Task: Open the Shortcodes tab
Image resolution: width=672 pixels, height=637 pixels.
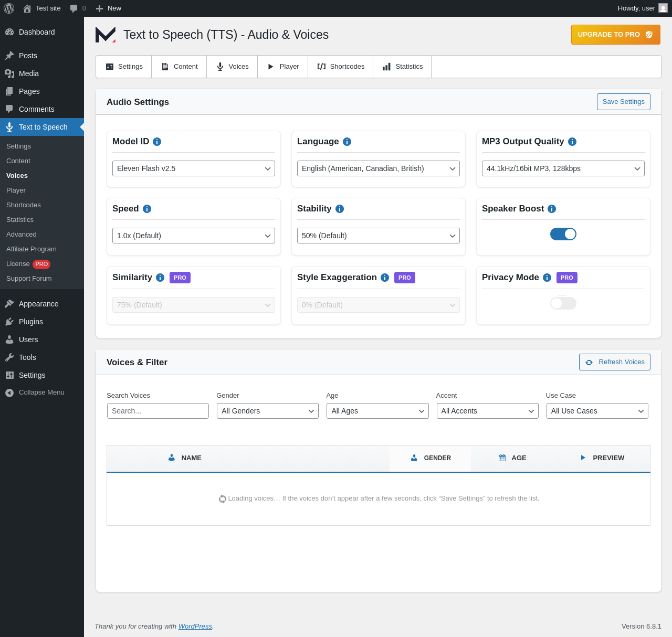Action: (x=341, y=67)
